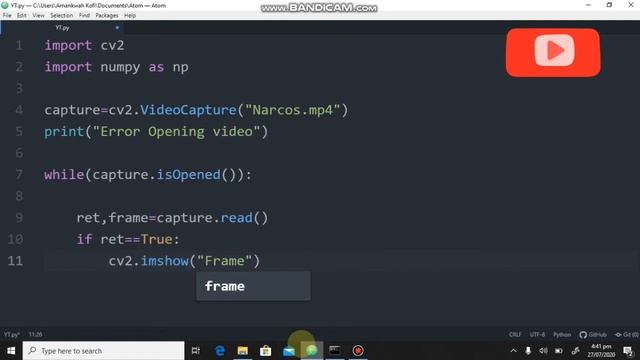Open Task View on the taskbar
Screen dimensions: 640x360
196,351
